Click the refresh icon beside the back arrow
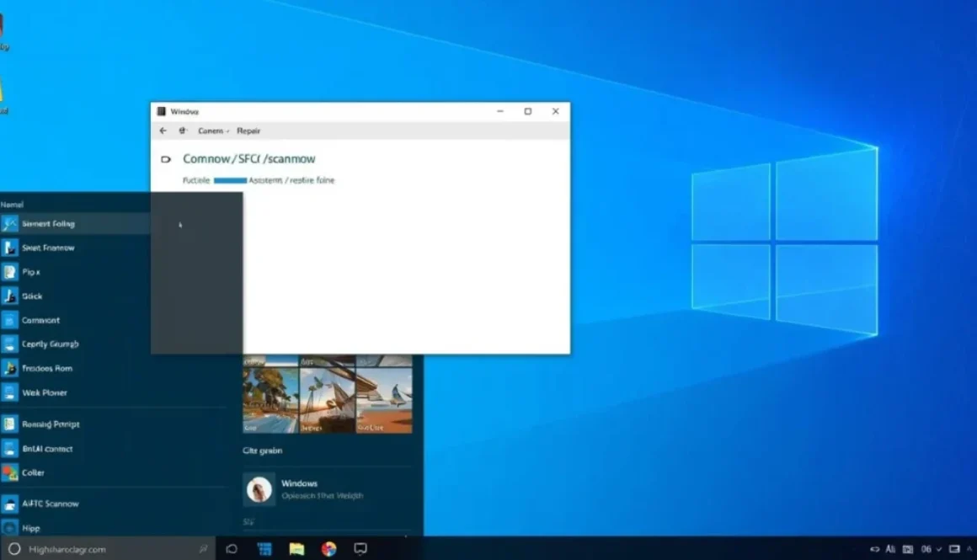This screenshot has width=977, height=560. 182,131
